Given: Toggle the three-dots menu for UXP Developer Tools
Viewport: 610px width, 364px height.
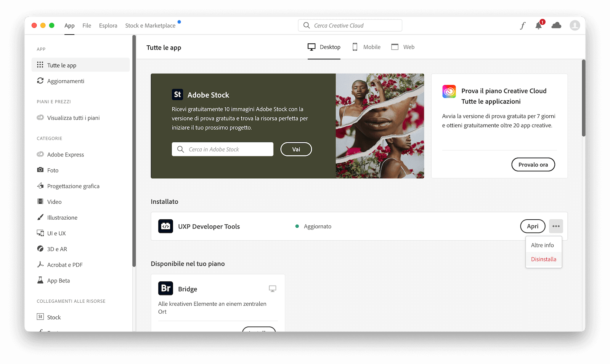Looking at the screenshot, I should coord(556,226).
